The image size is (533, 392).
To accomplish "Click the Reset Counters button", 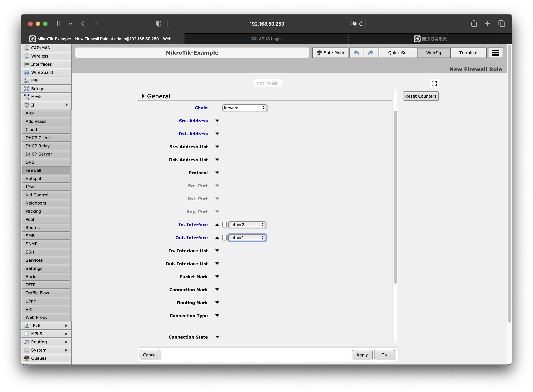I will point(421,96).
